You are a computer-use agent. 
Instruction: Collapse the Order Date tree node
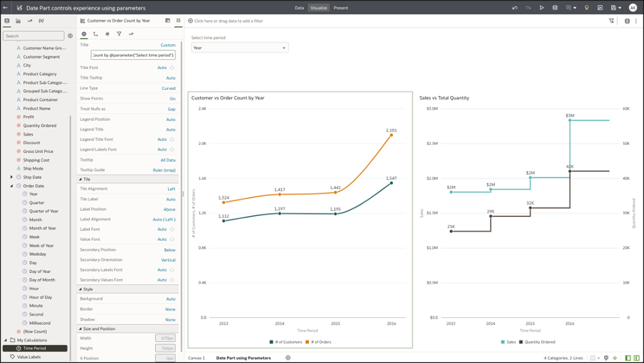[x=11, y=186]
